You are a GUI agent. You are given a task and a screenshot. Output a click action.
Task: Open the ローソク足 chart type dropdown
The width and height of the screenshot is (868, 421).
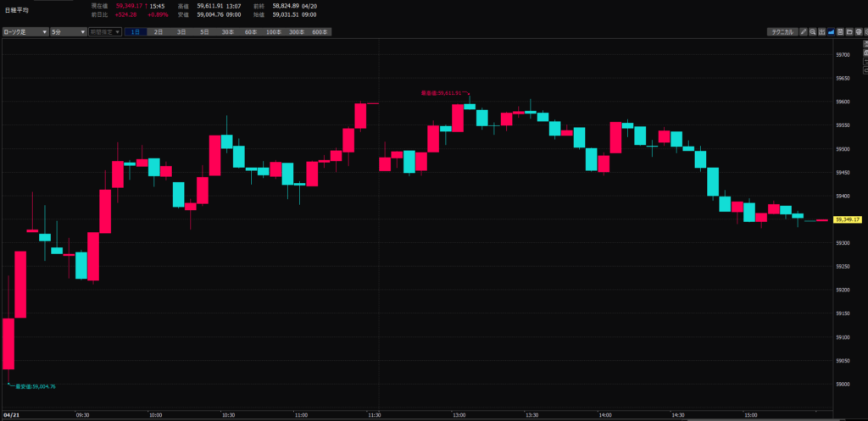(x=25, y=31)
